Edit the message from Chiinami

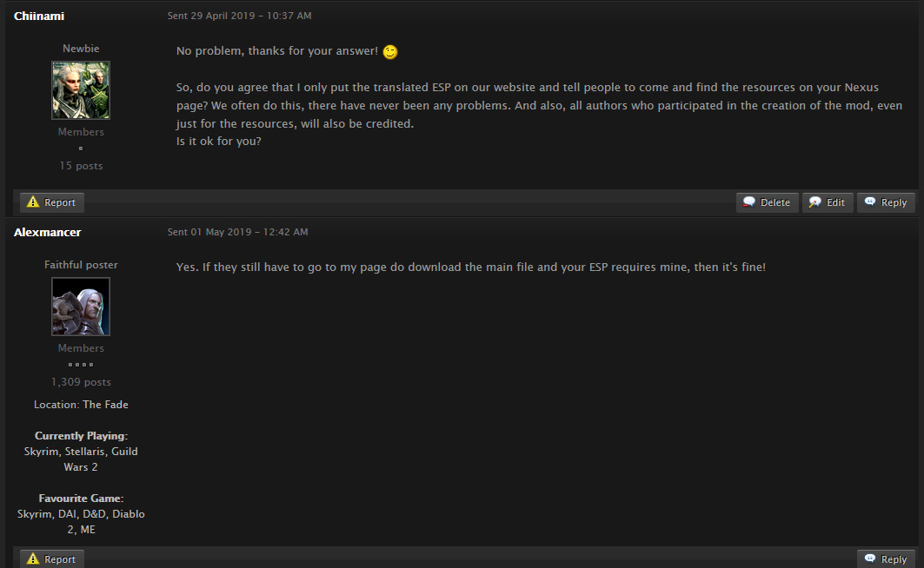tap(828, 201)
